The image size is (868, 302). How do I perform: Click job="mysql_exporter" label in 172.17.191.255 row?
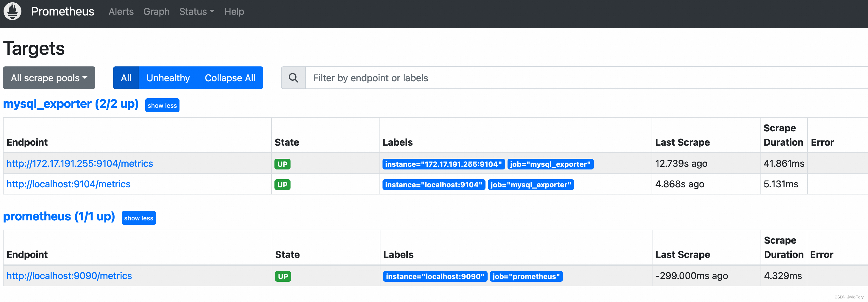[550, 164]
